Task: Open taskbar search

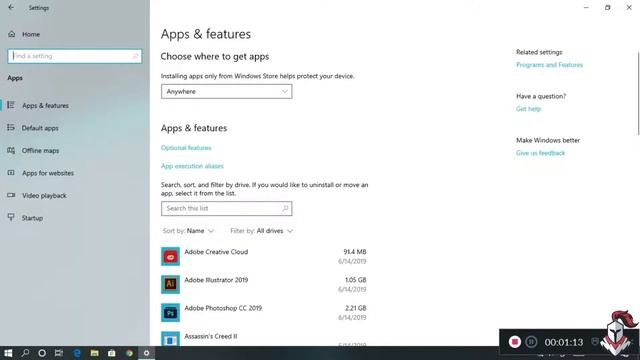Action: click(x=25, y=353)
